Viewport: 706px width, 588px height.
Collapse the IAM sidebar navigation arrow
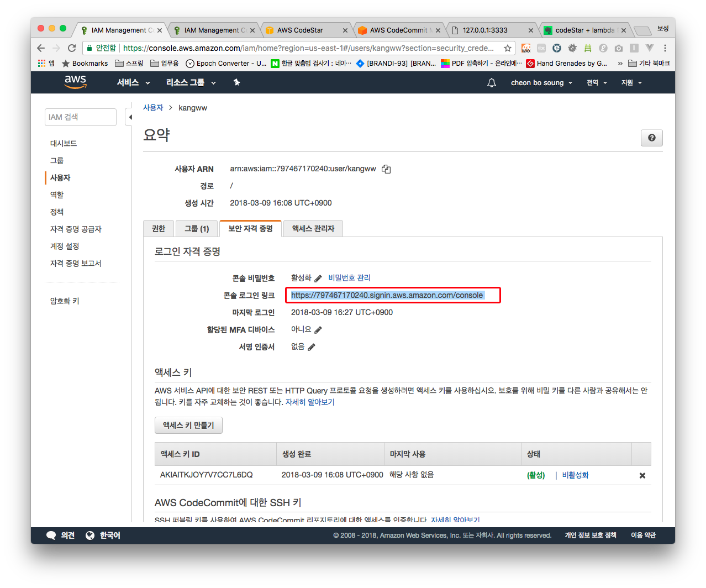130,117
